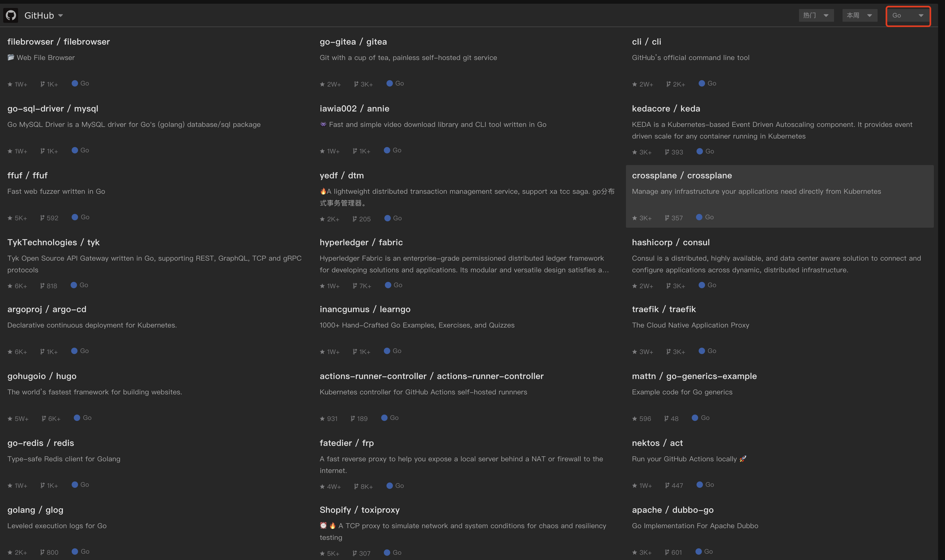Open the filebrowser / filebrowser repository link
Image resolution: width=945 pixels, height=560 pixels.
[58, 41]
